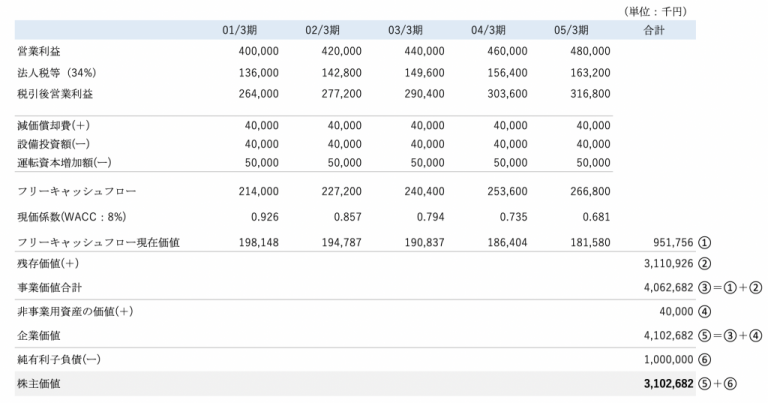Click the 合計 column header
The image size is (768, 403).
654,30
